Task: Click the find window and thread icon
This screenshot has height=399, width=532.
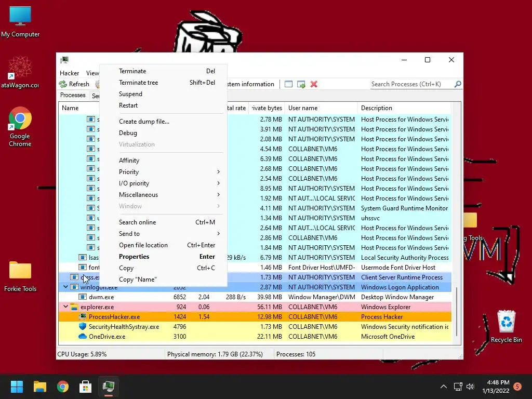Action: pos(301,84)
